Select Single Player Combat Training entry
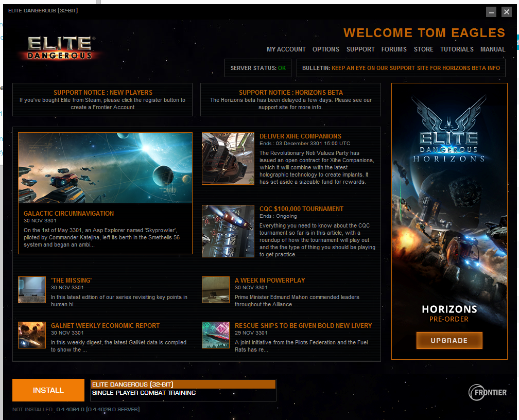 click(x=183, y=393)
